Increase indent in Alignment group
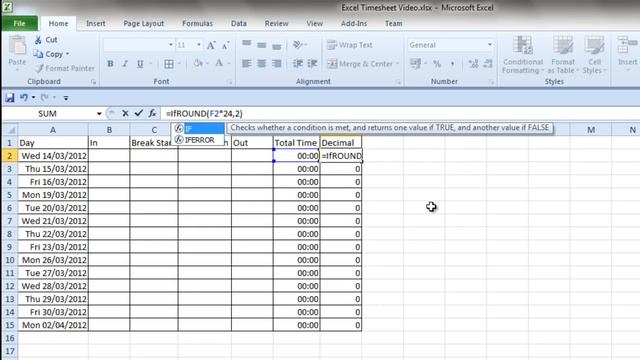This screenshot has height=360, width=640. [x=312, y=64]
